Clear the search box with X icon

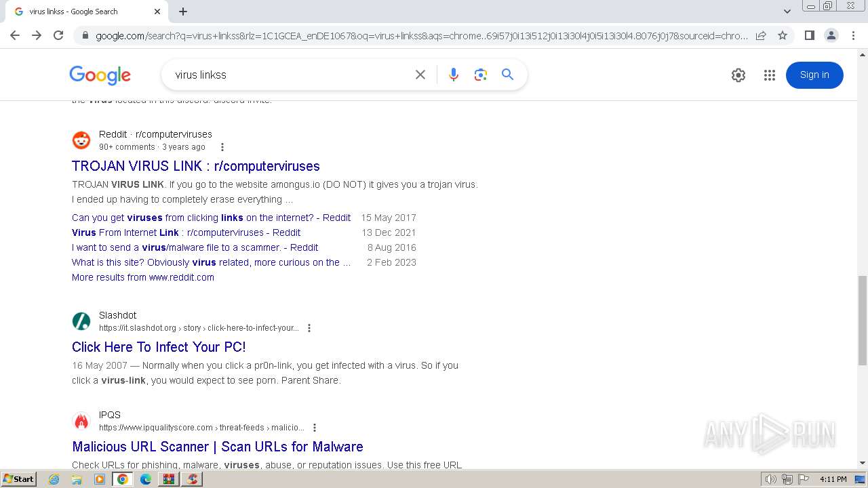coord(420,75)
